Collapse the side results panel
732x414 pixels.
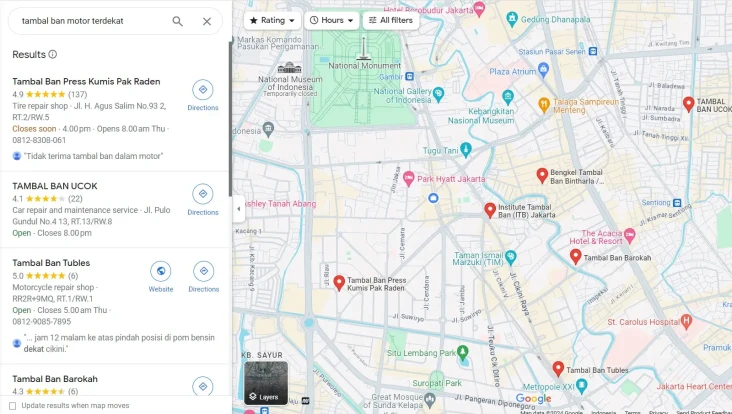(x=239, y=209)
